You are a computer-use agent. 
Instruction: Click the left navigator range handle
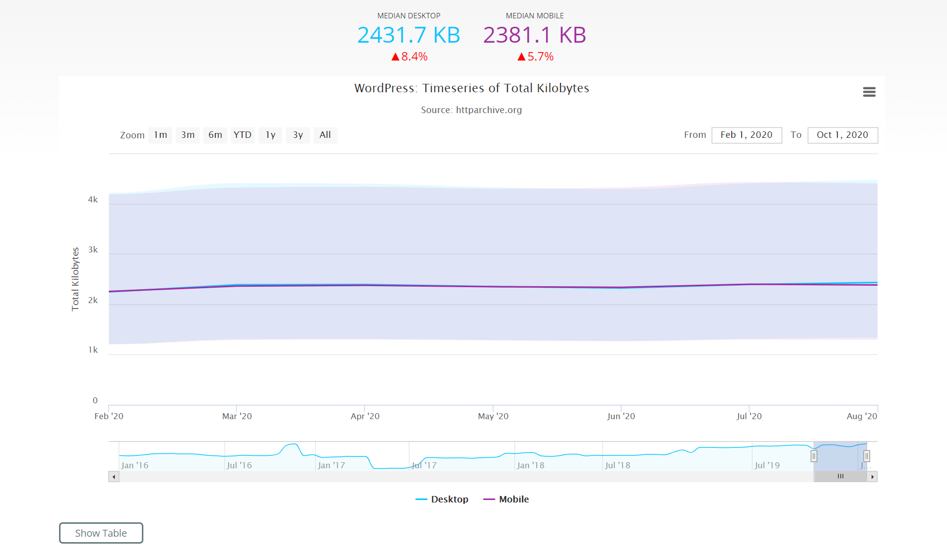814,456
